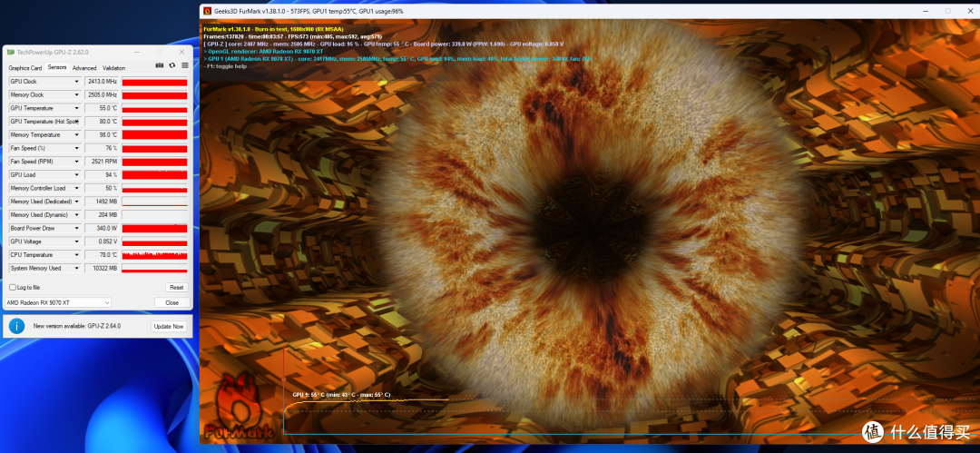Viewport: 980px width, 453px height.
Task: Open the GPU Temperature (Hot Spot) dropdown
Action: tap(77, 122)
